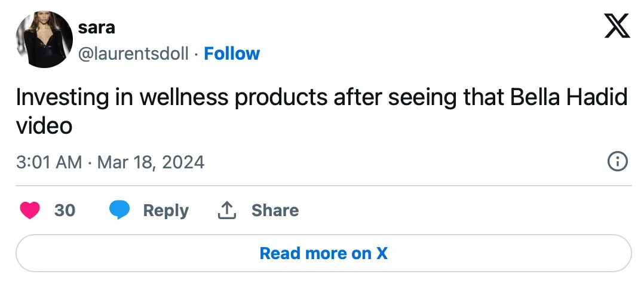
Task: Click the word video in tweet
Action: [x=44, y=126]
